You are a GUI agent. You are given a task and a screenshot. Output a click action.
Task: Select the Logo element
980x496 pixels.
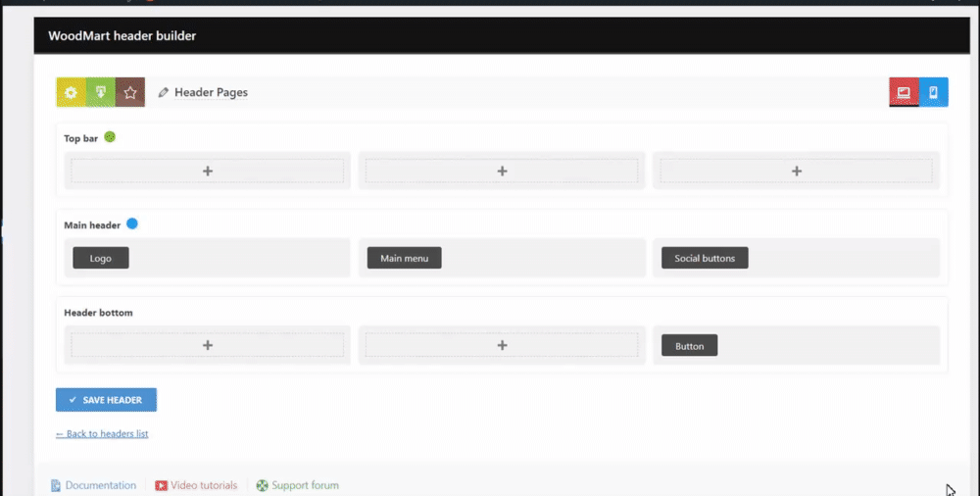coord(101,258)
